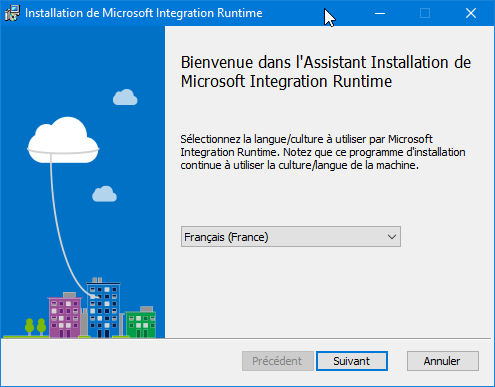495x387 pixels.
Task: Click the purple building in the illustration
Action: 65,315
